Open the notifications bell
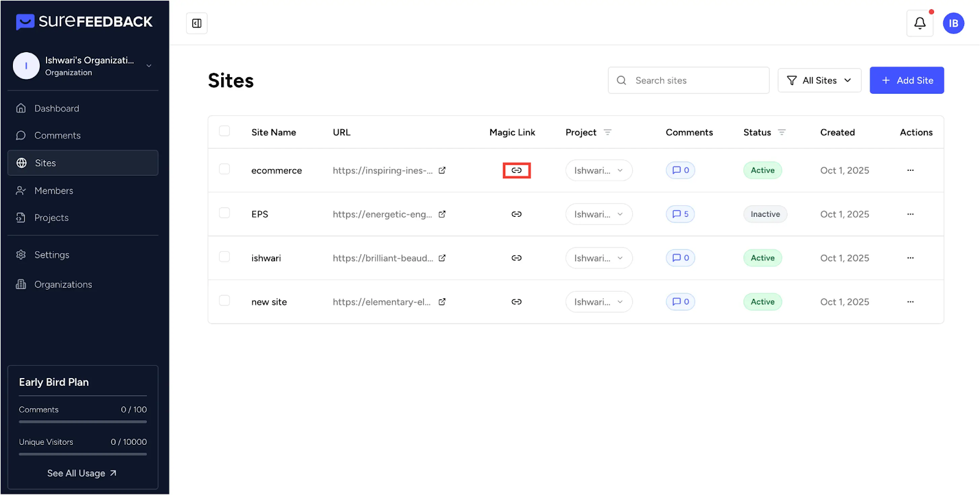 [919, 23]
